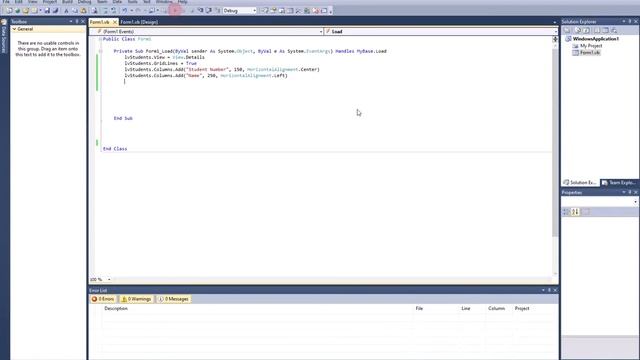Open the Edit menu
This screenshot has width=640, height=360.
tap(19, 2)
